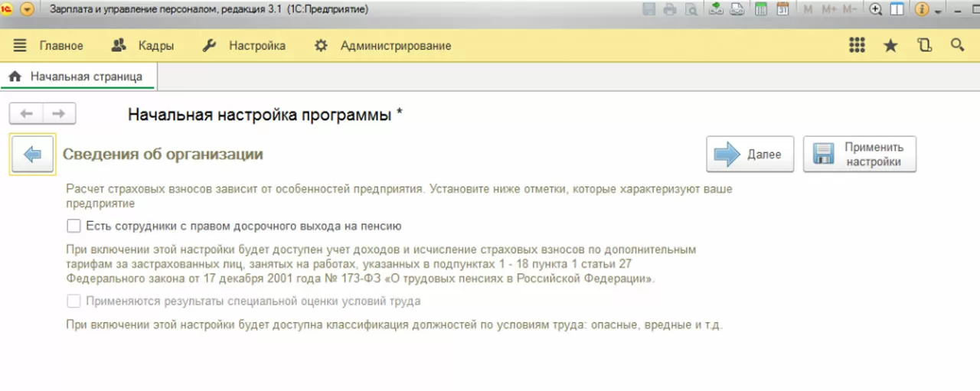980x391 pixels.
Task: Click the Далее button
Action: pos(750,154)
